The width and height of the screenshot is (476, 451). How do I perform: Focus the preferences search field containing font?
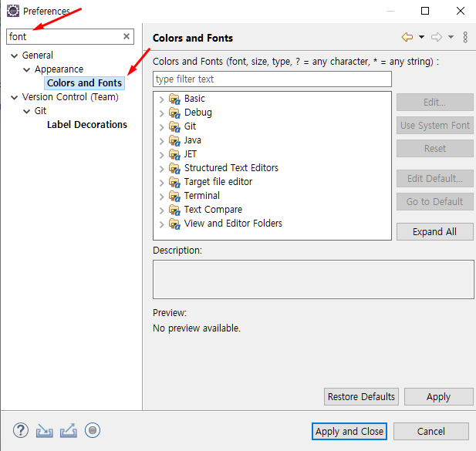70,36
